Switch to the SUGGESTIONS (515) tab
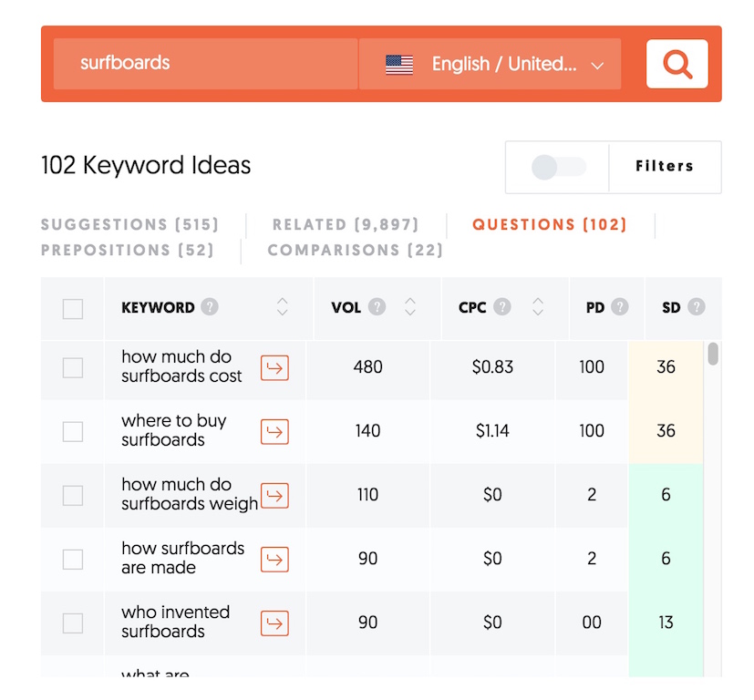 pos(129,224)
